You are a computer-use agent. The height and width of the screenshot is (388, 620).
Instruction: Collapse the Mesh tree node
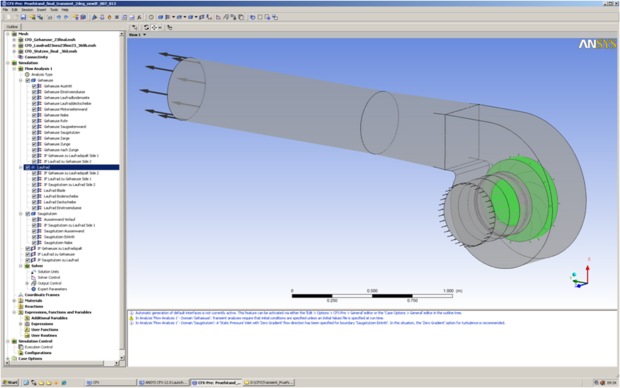click(x=8, y=34)
